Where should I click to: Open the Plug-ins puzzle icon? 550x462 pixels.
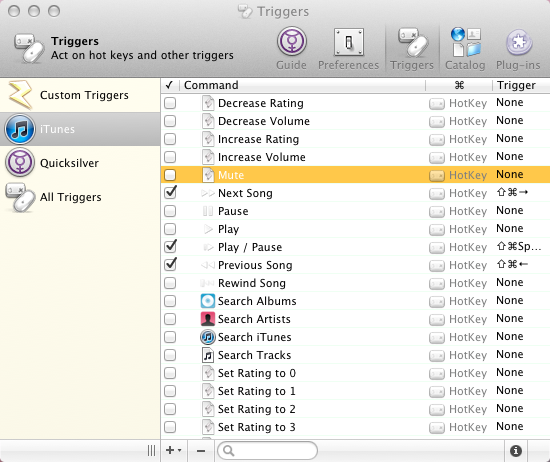pyautogui.click(x=519, y=43)
